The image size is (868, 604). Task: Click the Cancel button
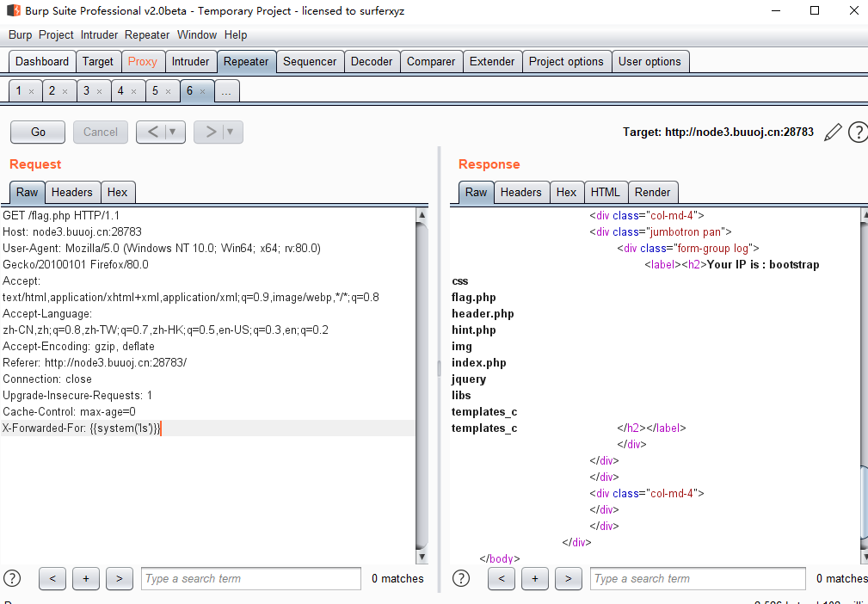pos(100,132)
